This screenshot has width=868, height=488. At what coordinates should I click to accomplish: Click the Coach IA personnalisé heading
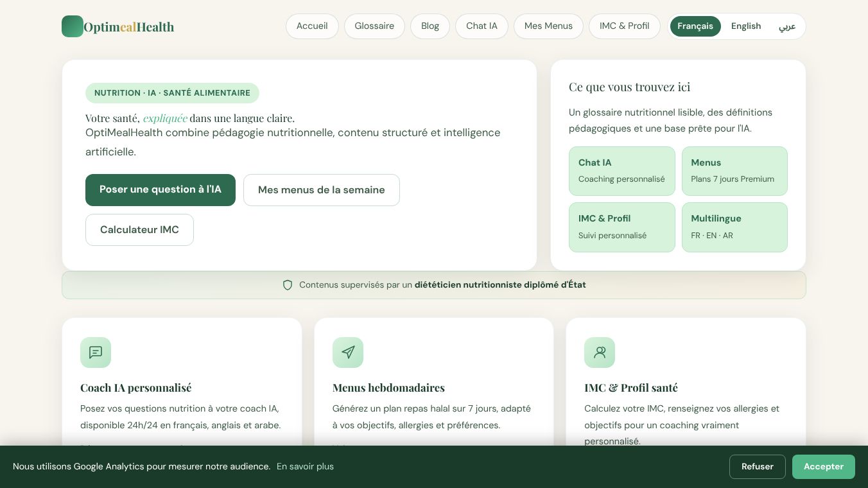[136, 388]
